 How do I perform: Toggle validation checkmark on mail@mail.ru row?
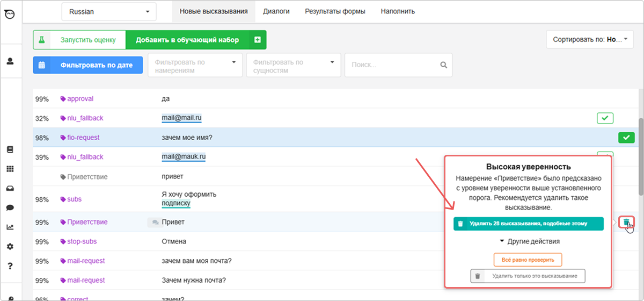(605, 118)
